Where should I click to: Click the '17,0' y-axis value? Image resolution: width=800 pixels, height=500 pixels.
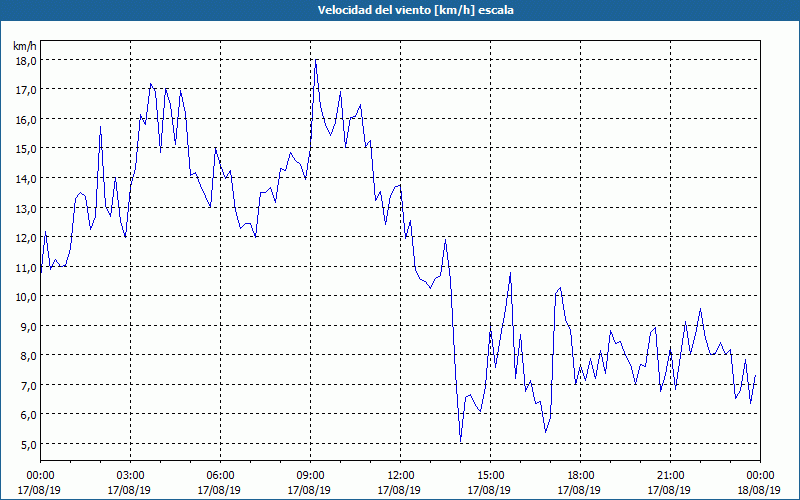point(27,90)
